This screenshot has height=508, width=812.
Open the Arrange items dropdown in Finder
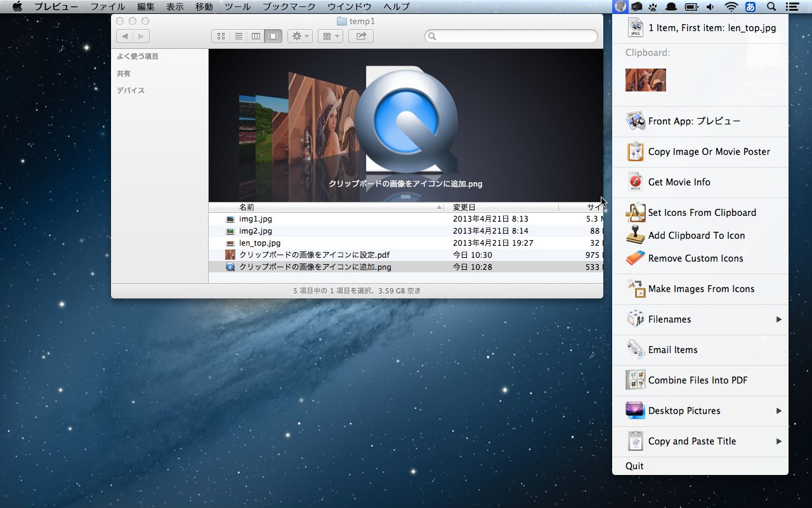330,36
